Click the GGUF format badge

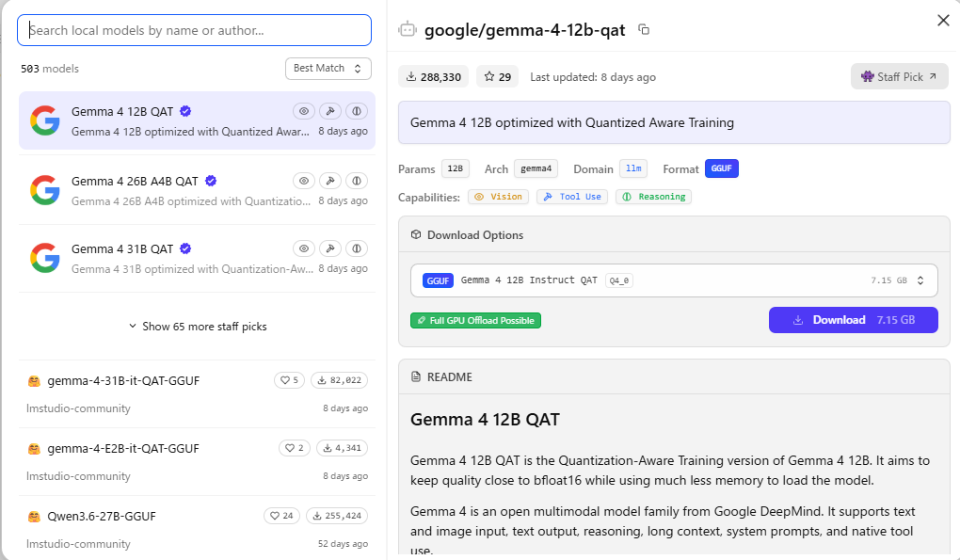pyautogui.click(x=721, y=168)
